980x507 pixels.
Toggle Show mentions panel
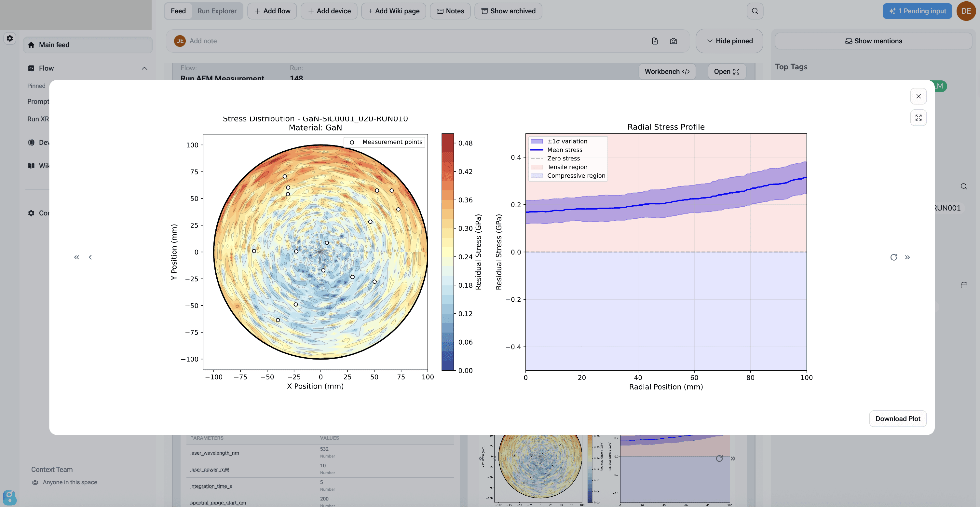[873, 41]
